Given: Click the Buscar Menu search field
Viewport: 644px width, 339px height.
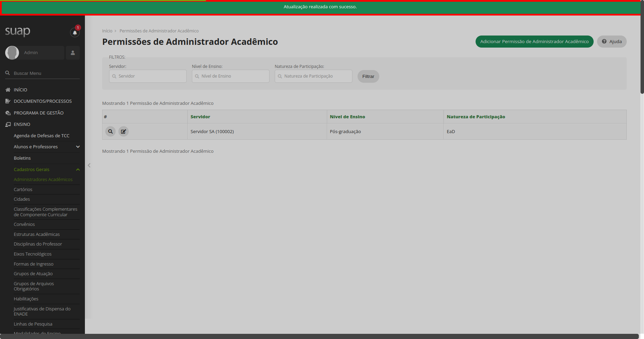Looking at the screenshot, I should click(42, 73).
